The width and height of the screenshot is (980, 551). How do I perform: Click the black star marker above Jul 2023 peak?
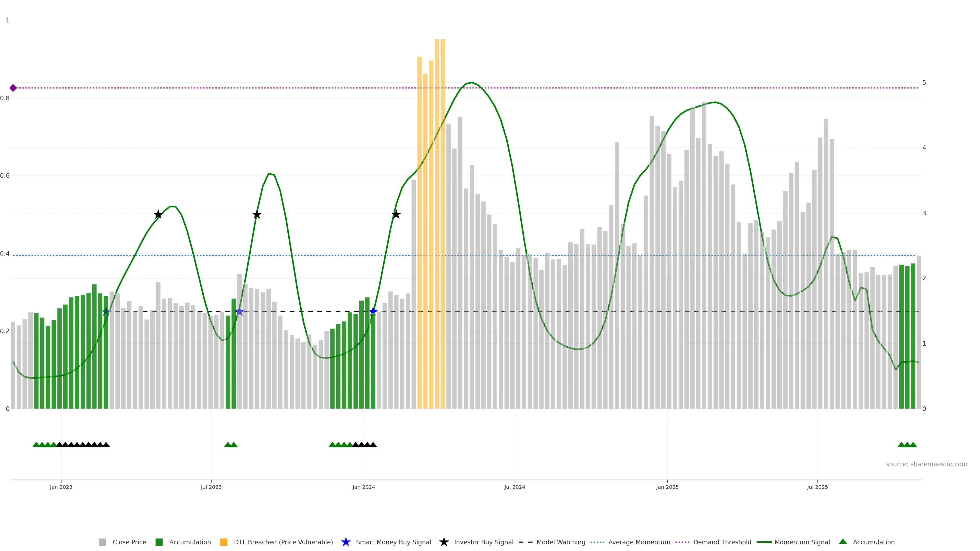(257, 215)
